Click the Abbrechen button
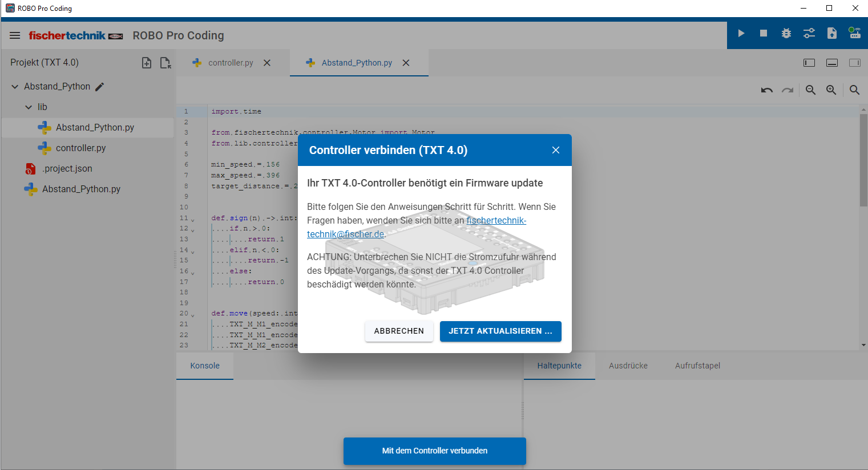868x470 pixels. tap(399, 331)
